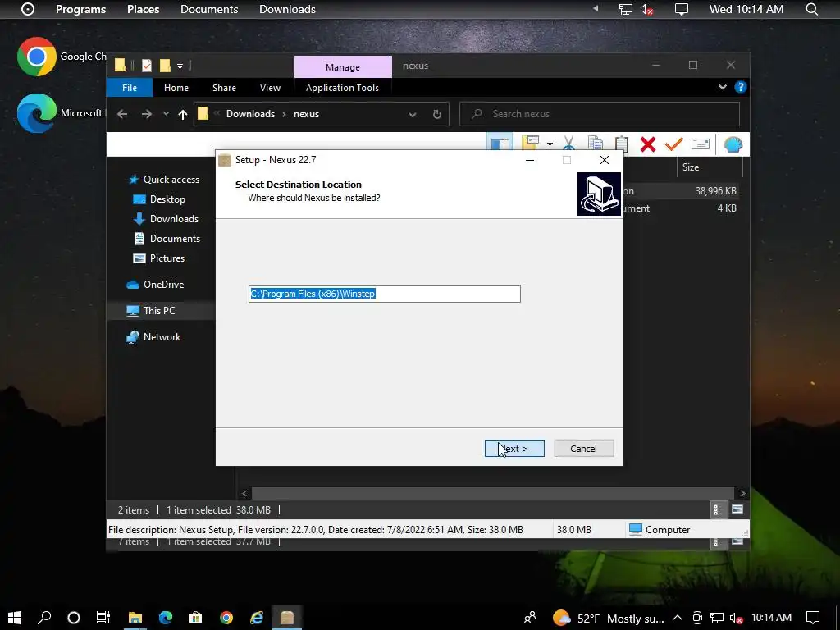Open Explorer help question mark icon
The height and width of the screenshot is (630, 840).
741,87
